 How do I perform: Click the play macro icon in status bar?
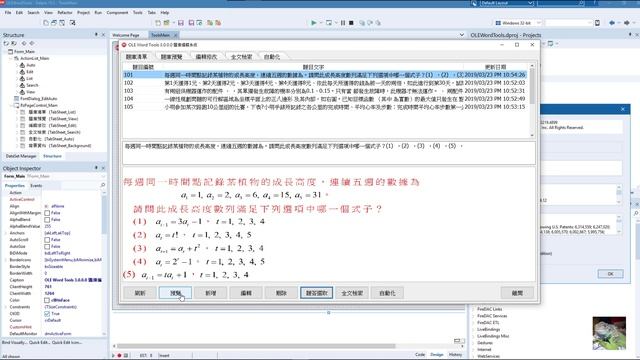pyautogui.click(x=113, y=356)
